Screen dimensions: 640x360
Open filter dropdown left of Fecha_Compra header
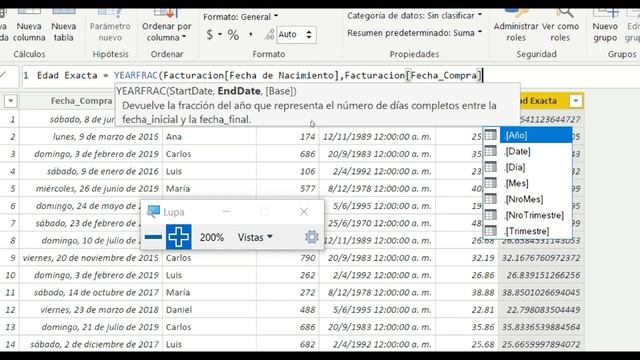click(x=11, y=101)
